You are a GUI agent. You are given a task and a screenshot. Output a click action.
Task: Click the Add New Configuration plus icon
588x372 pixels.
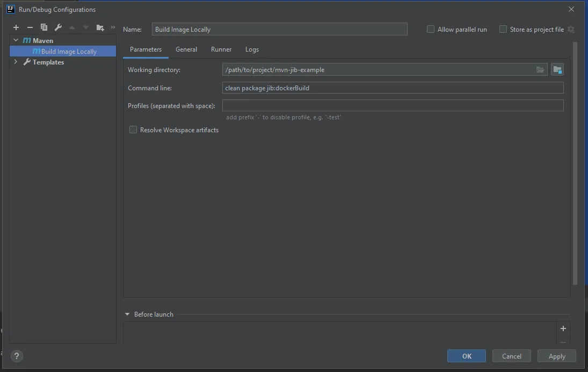(16, 27)
